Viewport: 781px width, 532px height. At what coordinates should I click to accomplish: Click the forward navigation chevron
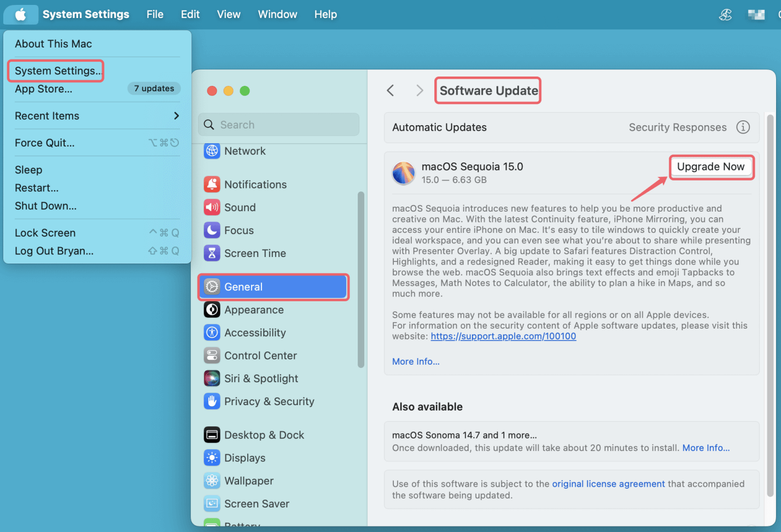pos(419,90)
